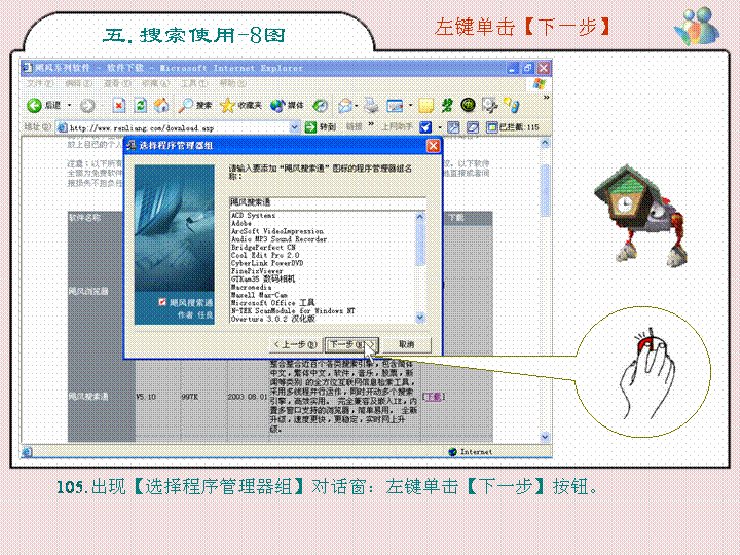Open the 查看 (View) menu
740x555 pixels.
[x=113, y=84]
